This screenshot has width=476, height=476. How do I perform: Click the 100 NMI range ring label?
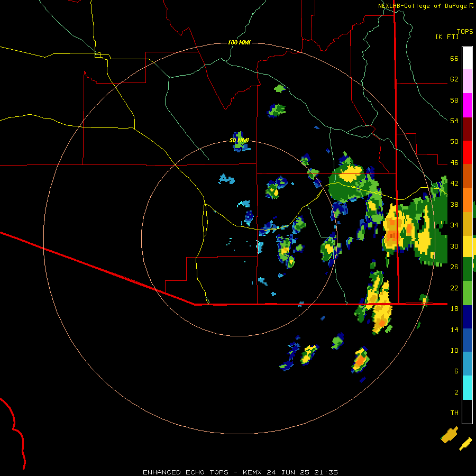coord(239,42)
